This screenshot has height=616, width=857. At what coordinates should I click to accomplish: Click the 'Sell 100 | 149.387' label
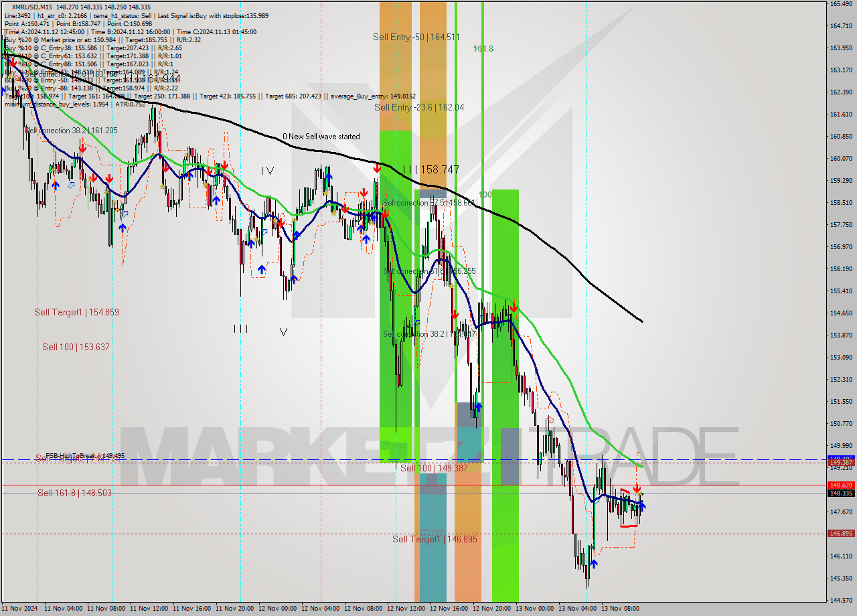click(x=434, y=468)
